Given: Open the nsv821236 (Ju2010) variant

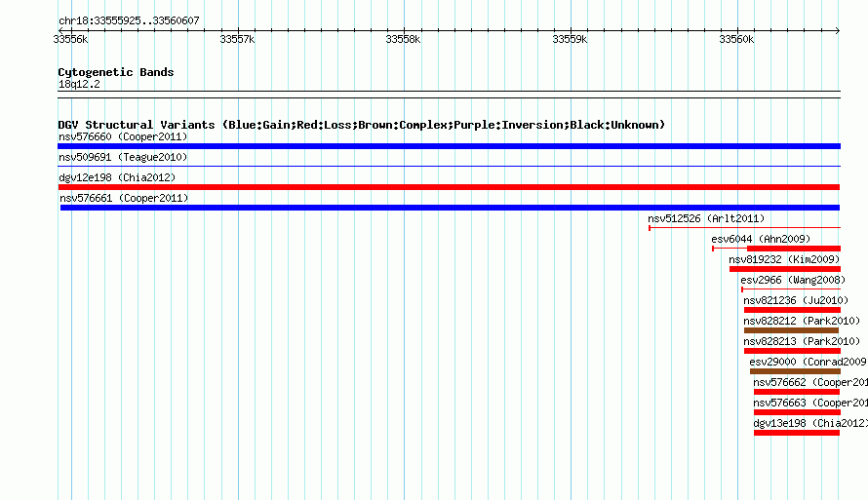Looking at the screenshot, I should [x=796, y=300].
